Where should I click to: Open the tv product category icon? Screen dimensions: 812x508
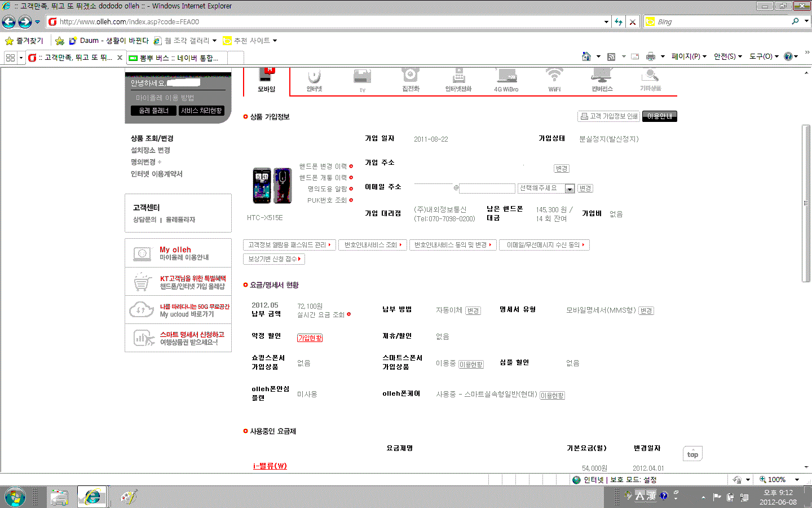(363, 80)
